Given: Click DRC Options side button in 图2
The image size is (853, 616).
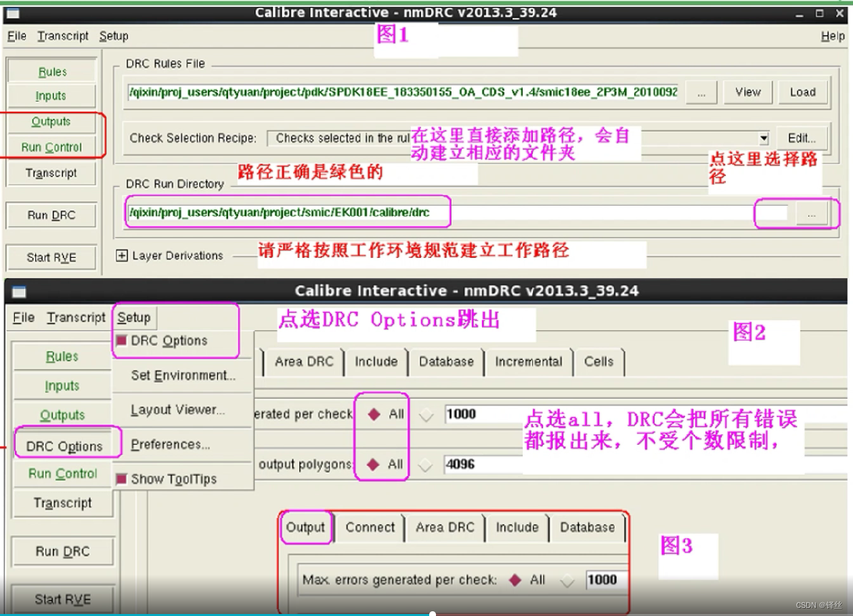Looking at the screenshot, I should click(x=64, y=446).
